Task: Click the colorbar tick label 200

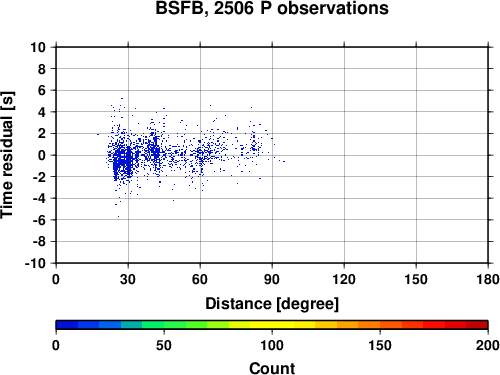Action: pyautogui.click(x=488, y=345)
